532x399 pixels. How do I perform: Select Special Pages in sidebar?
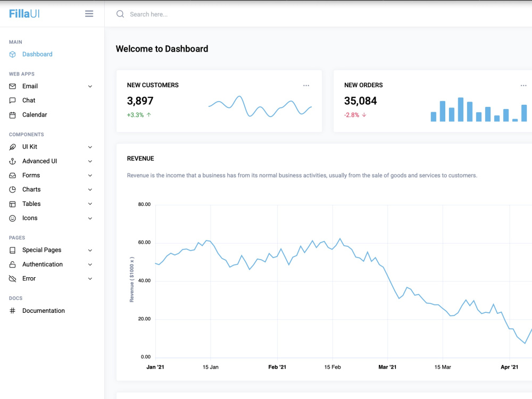click(x=41, y=250)
